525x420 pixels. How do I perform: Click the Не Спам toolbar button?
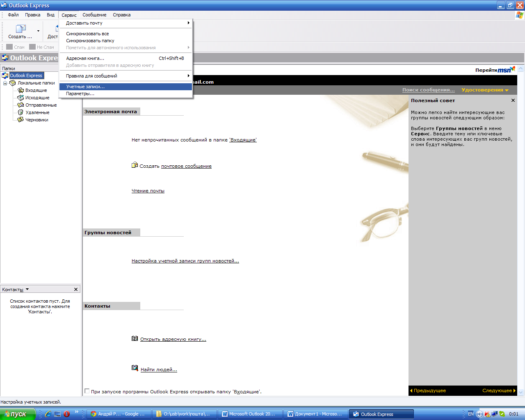(42, 47)
